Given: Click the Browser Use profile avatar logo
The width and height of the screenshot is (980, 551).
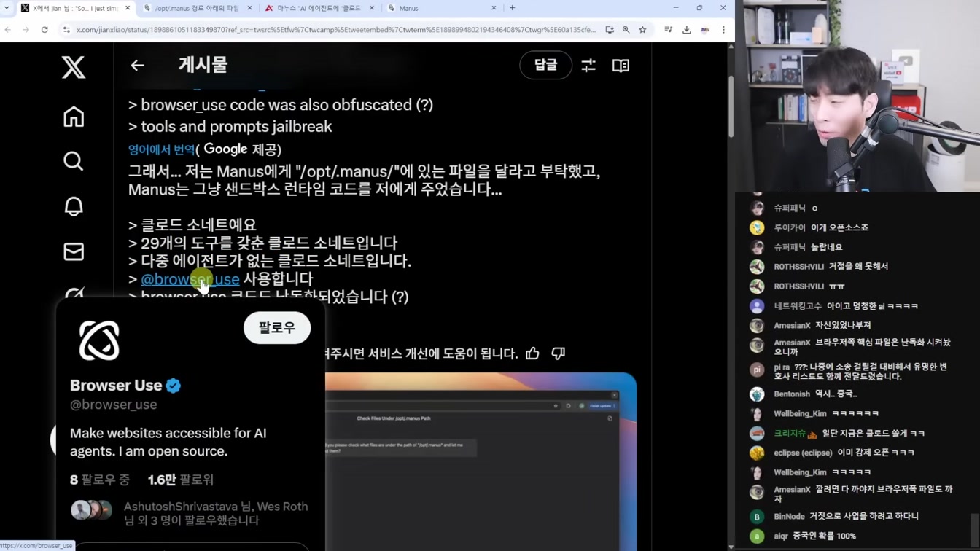Looking at the screenshot, I should point(99,340).
